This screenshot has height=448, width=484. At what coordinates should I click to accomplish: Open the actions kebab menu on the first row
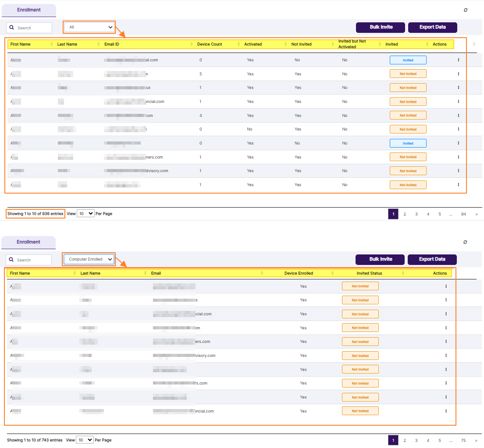[x=458, y=60]
